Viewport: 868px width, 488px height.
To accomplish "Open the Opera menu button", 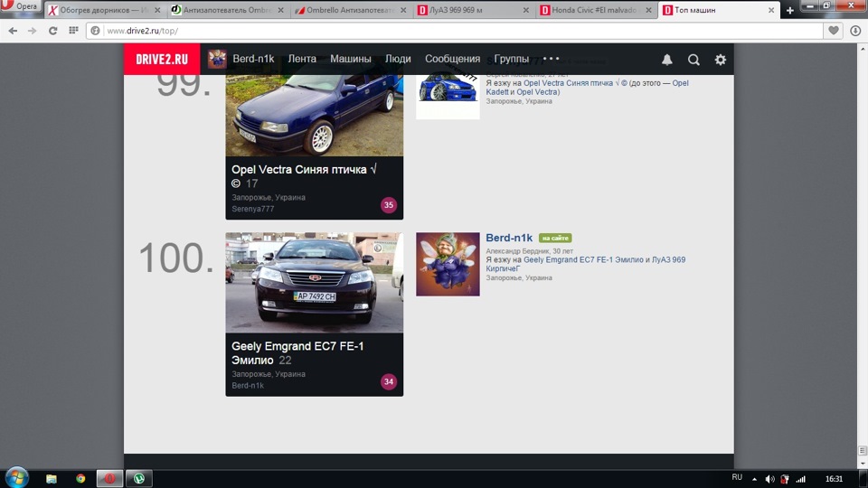I will pyautogui.click(x=20, y=6).
